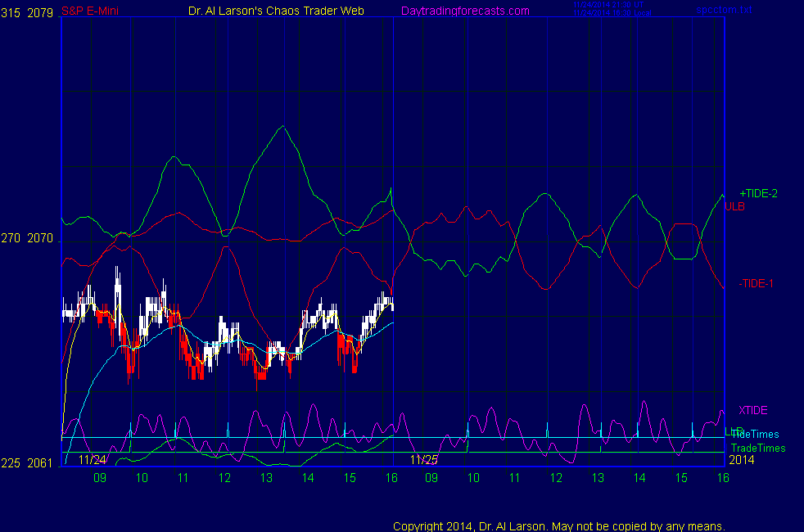Screen dimensions: 804x532
Task: Open the Daytradingforecasts.com link text
Action: tap(465, 11)
